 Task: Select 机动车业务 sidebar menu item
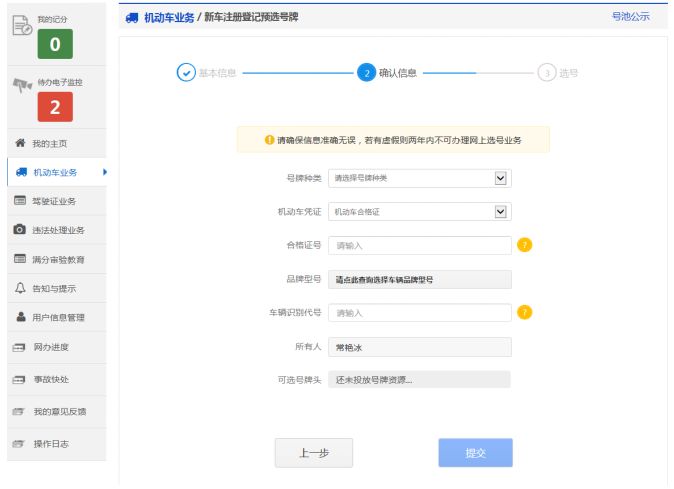(57, 172)
